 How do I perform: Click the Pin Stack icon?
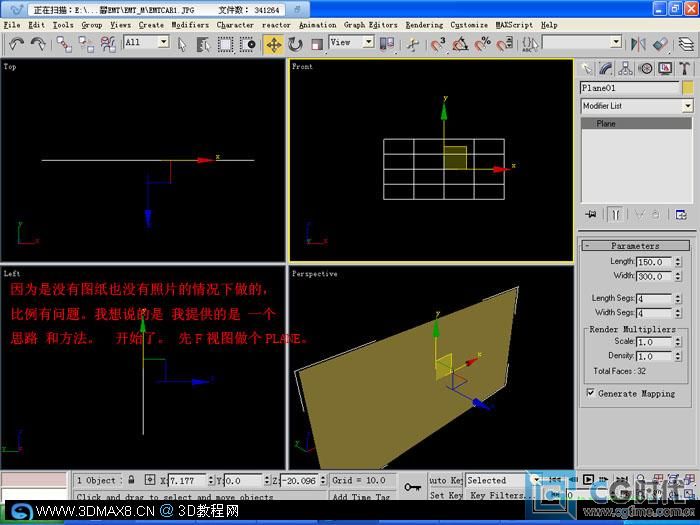click(590, 215)
